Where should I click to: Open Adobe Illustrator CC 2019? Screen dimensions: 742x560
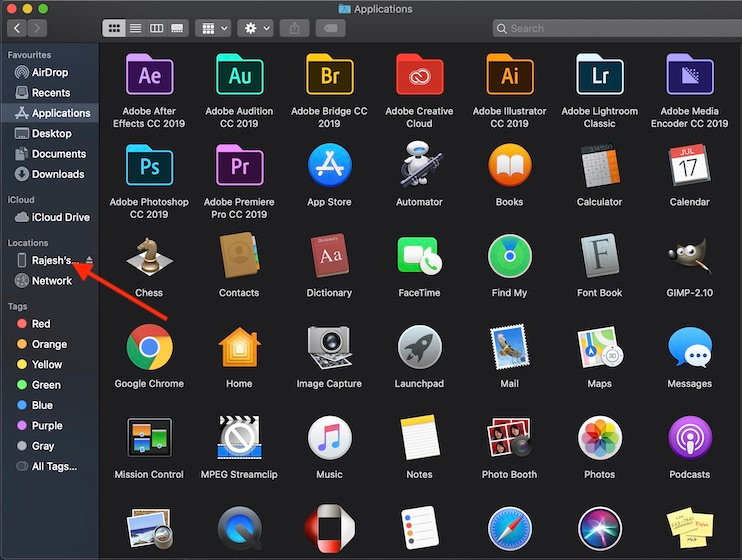click(509, 75)
